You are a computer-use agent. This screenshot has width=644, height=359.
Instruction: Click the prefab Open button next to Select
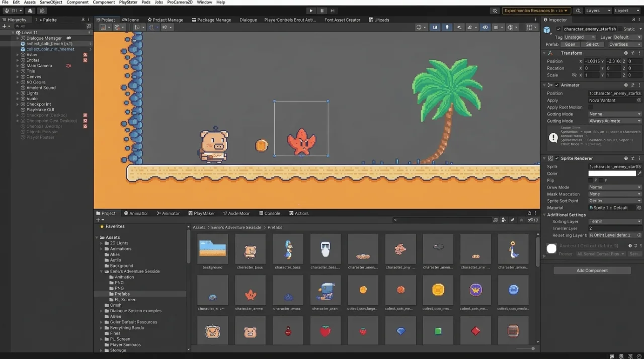[570, 44]
